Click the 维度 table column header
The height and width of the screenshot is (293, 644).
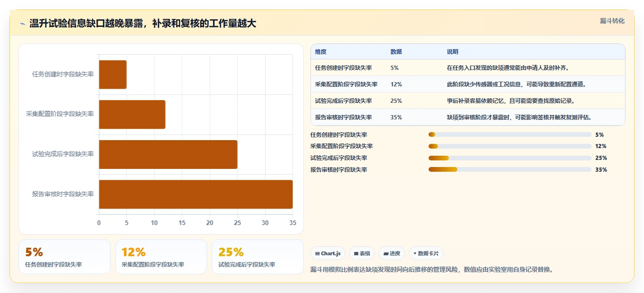point(321,52)
